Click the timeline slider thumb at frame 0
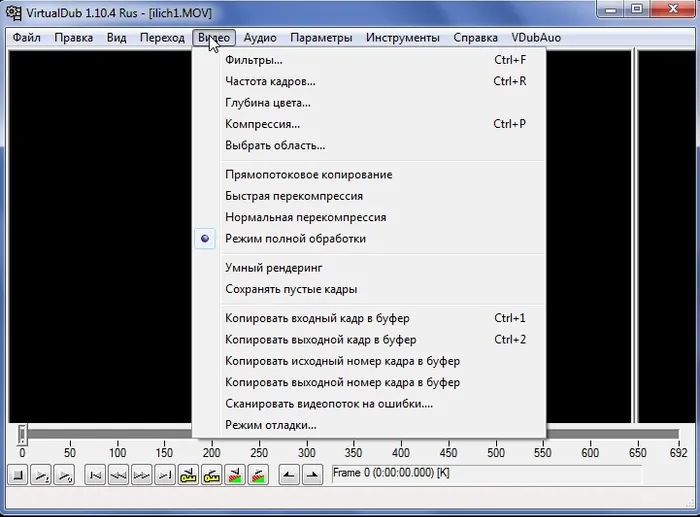The image size is (700, 517). (22, 434)
